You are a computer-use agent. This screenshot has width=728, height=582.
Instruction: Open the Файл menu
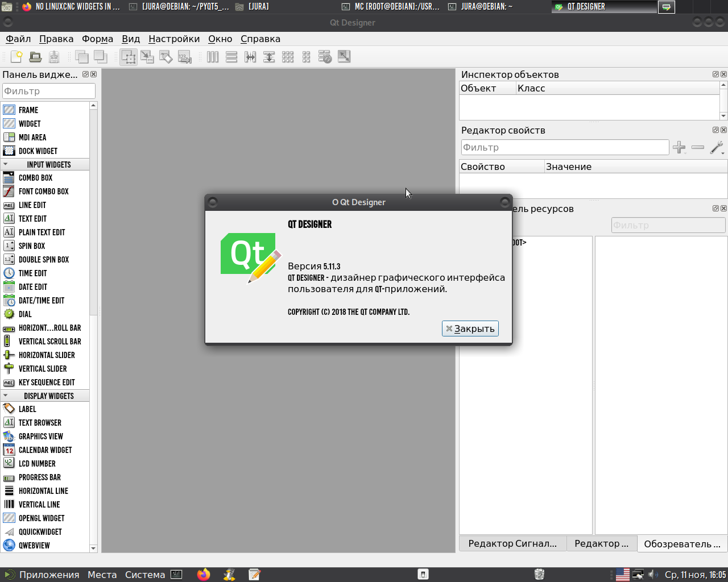(x=18, y=39)
